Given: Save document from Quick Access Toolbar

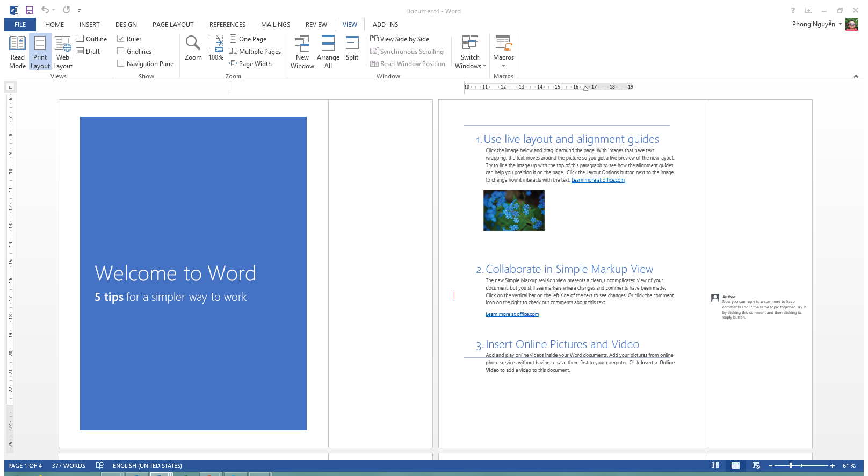Looking at the screenshot, I should [30, 10].
